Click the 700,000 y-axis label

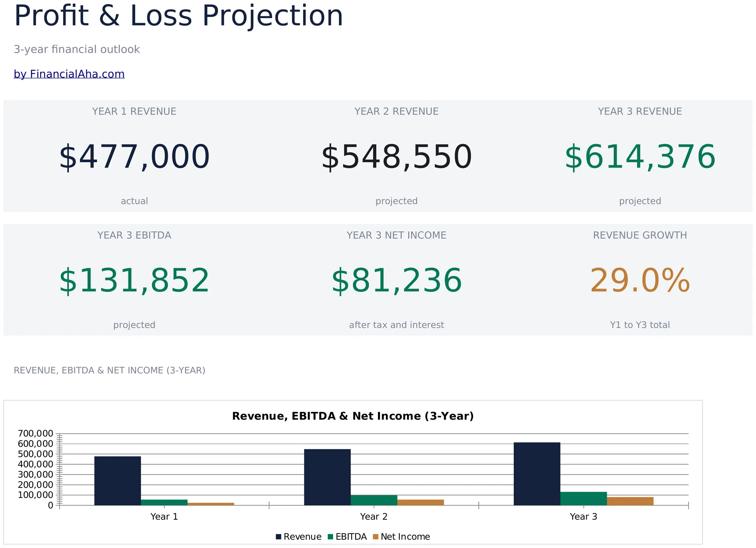[x=36, y=433]
